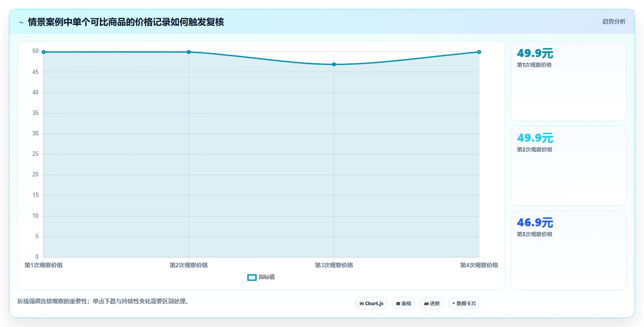The width and height of the screenshot is (644, 327).
Task: Click the chart title 情景案例中单个可比商品的价格记录如何触发复核
Action: (x=126, y=22)
